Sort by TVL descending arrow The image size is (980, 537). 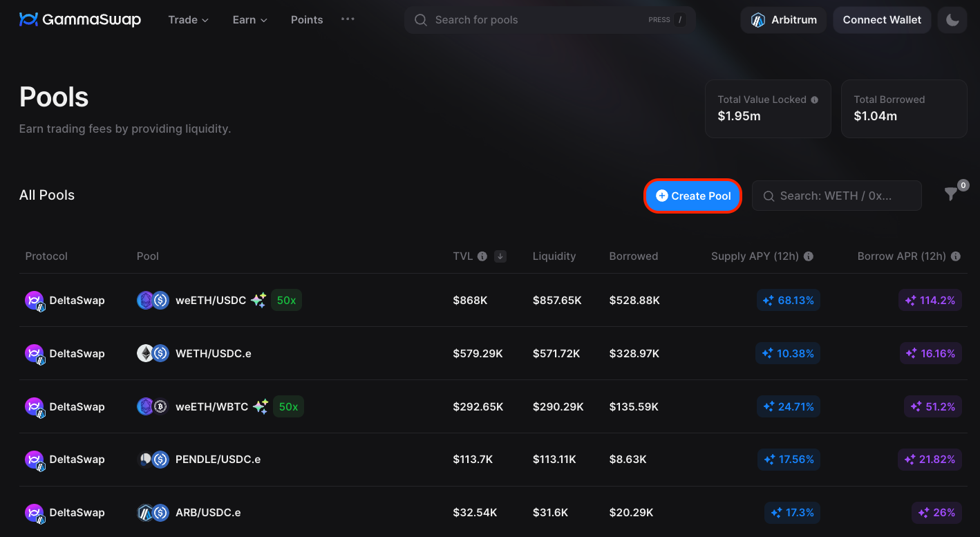[500, 256]
